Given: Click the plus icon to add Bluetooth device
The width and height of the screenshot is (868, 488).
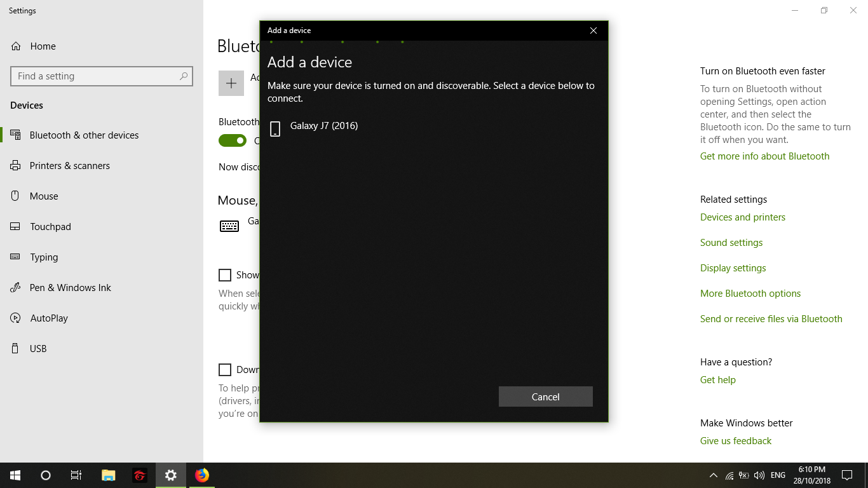Looking at the screenshot, I should click(x=231, y=83).
